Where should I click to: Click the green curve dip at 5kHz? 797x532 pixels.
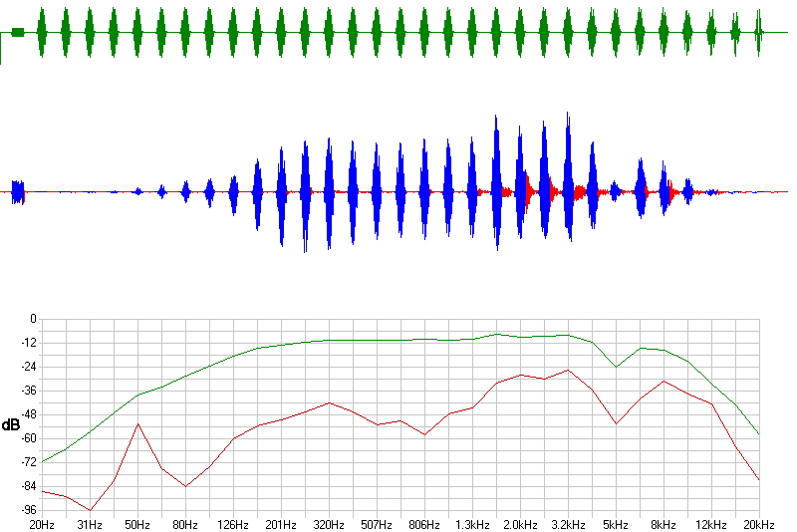(616, 367)
